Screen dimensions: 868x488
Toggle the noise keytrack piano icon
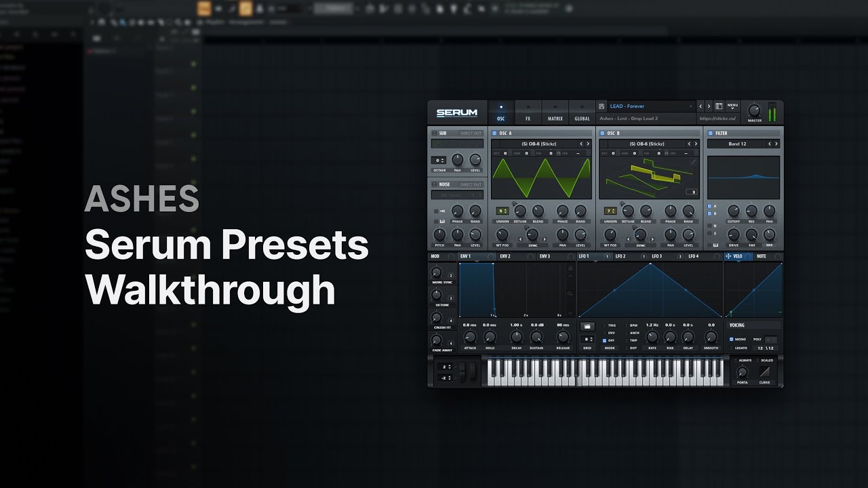(442, 221)
